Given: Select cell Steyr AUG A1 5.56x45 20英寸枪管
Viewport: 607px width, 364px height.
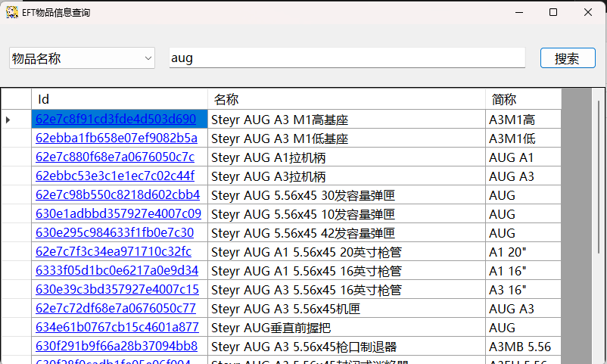Looking at the screenshot, I should click(x=347, y=252).
